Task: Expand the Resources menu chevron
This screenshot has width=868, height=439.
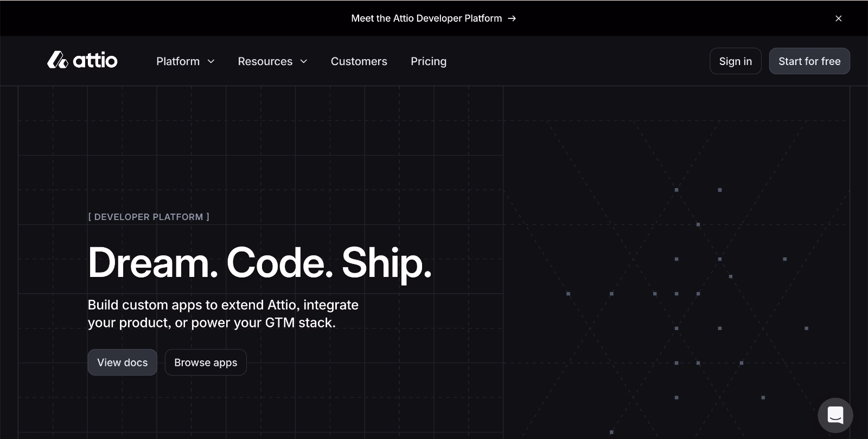Action: [x=304, y=62]
